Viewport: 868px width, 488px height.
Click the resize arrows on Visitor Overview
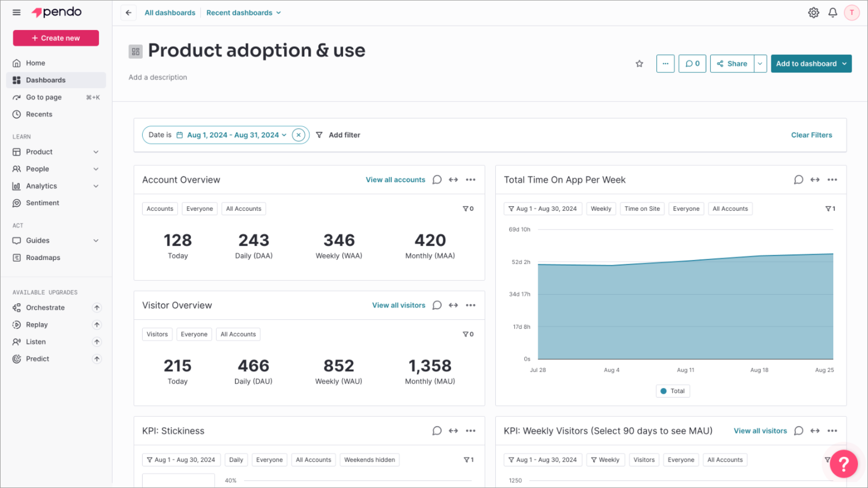click(x=453, y=305)
